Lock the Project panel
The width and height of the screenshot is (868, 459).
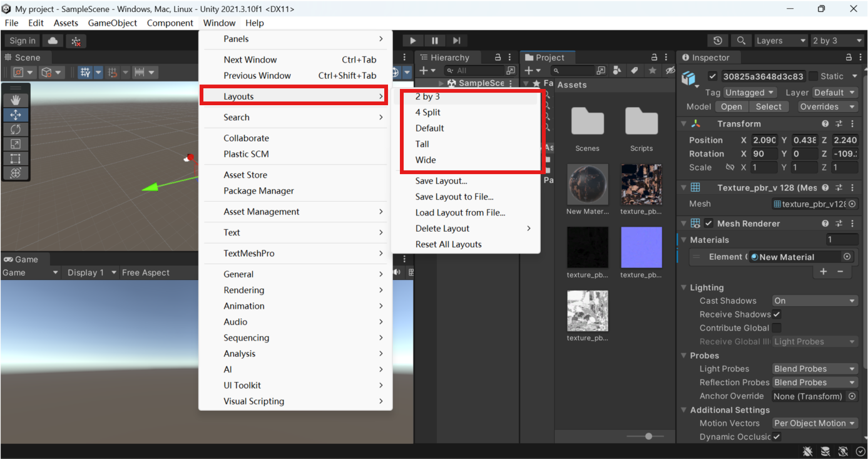pos(654,58)
